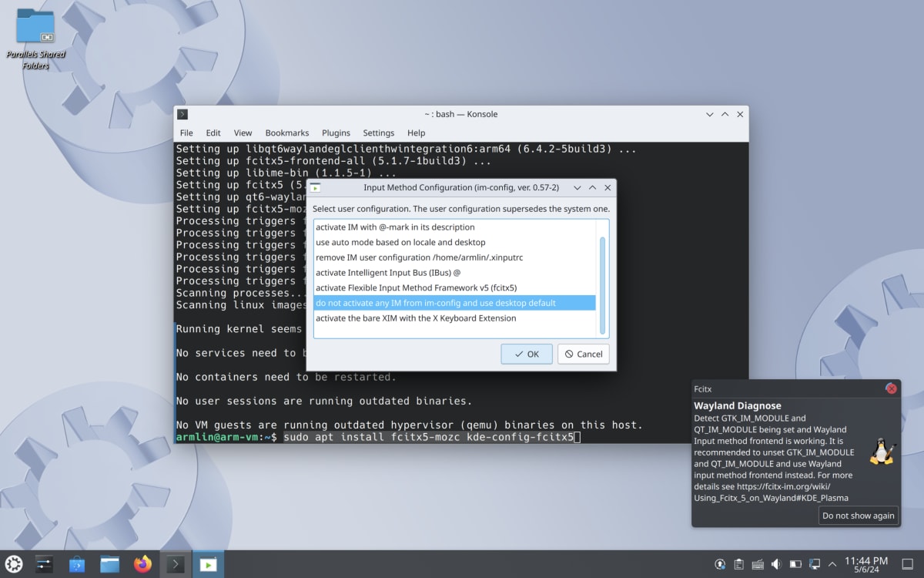Open software updates tray icon
The height and width of the screenshot is (578, 924).
coord(720,564)
